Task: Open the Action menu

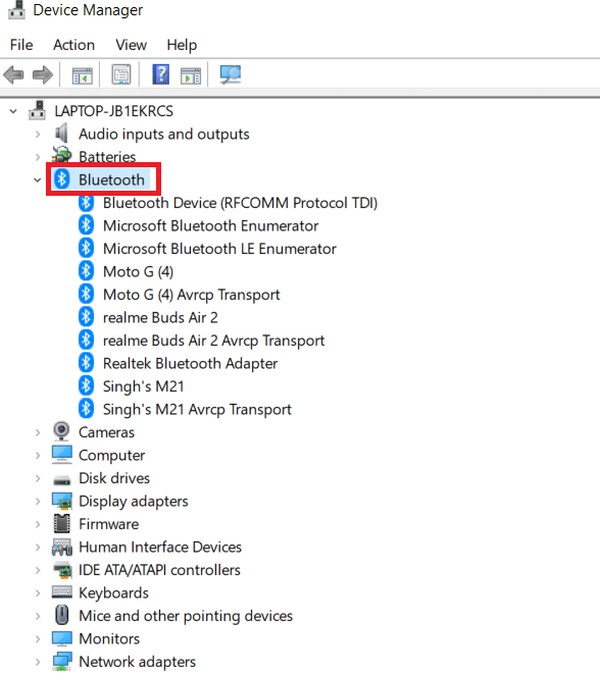Action: click(74, 45)
